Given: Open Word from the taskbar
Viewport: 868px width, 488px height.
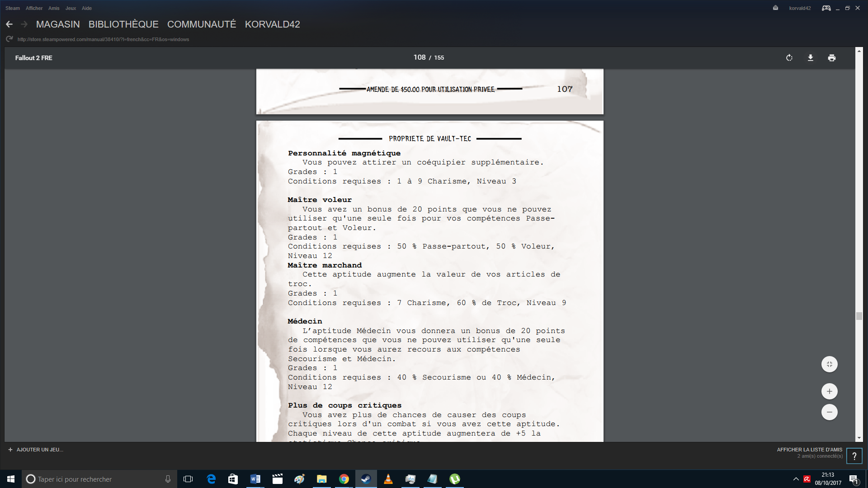Looking at the screenshot, I should (x=255, y=479).
